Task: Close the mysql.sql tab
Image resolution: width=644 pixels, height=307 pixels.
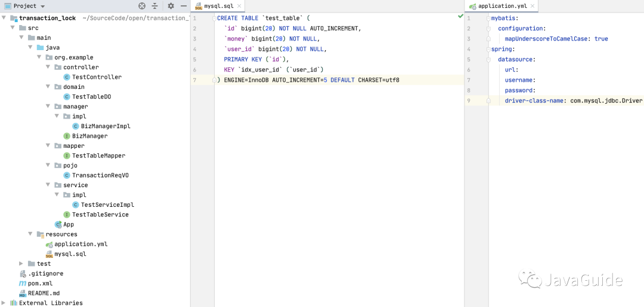Action: [x=240, y=6]
